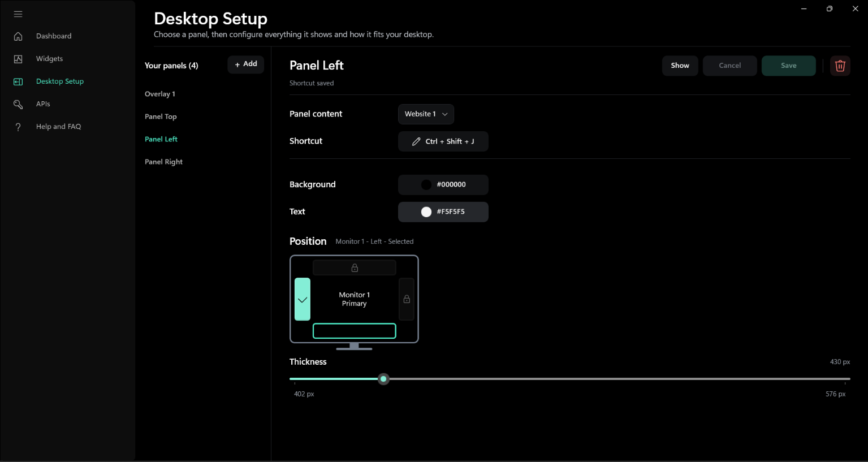Image resolution: width=868 pixels, height=462 pixels.
Task: Select the checked left position slot
Action: [x=303, y=299]
